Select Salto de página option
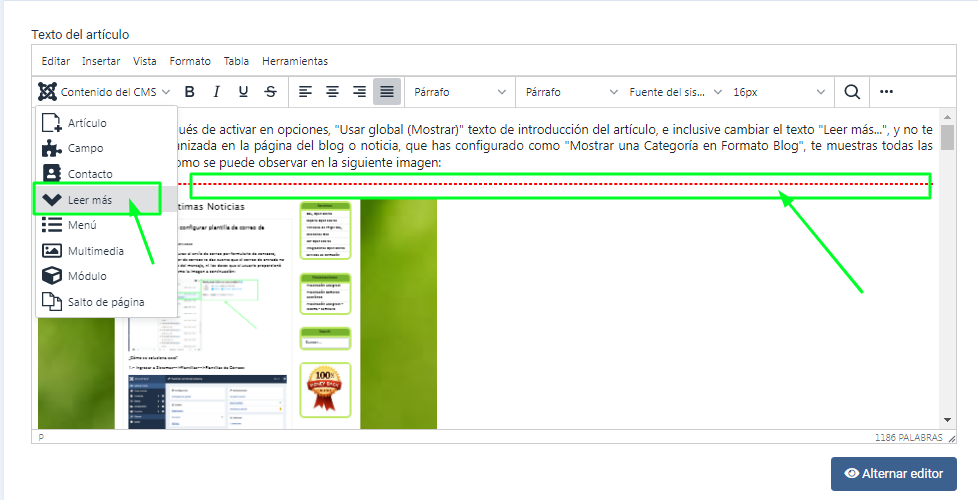This screenshot has height=500, width=978. click(x=105, y=301)
